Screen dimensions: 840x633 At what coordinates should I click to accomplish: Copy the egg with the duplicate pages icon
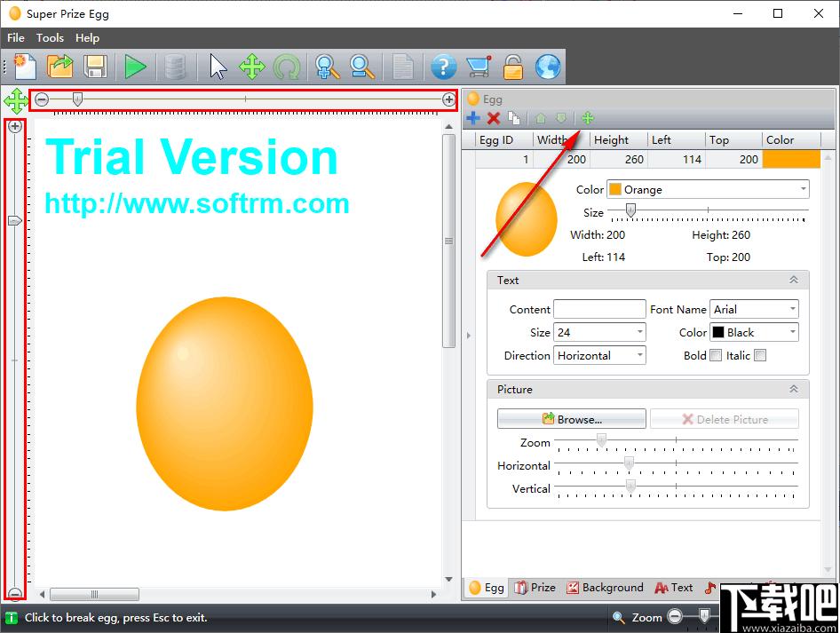tap(513, 118)
